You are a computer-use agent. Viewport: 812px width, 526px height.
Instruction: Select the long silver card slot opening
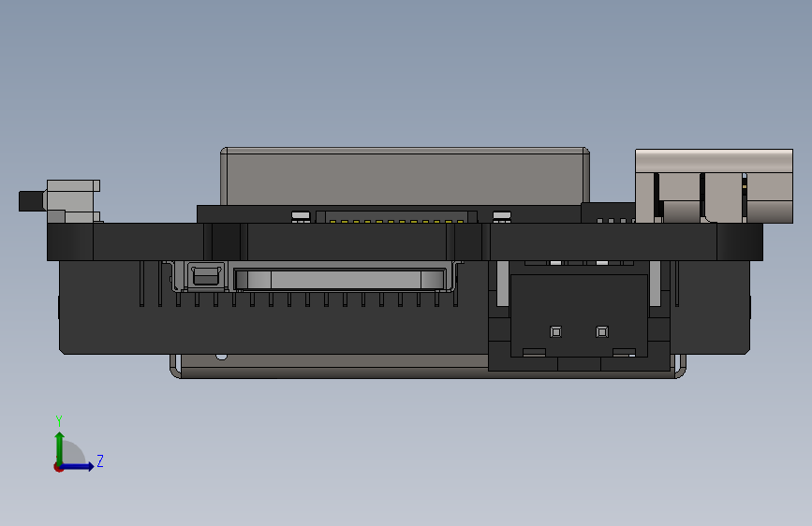point(340,279)
